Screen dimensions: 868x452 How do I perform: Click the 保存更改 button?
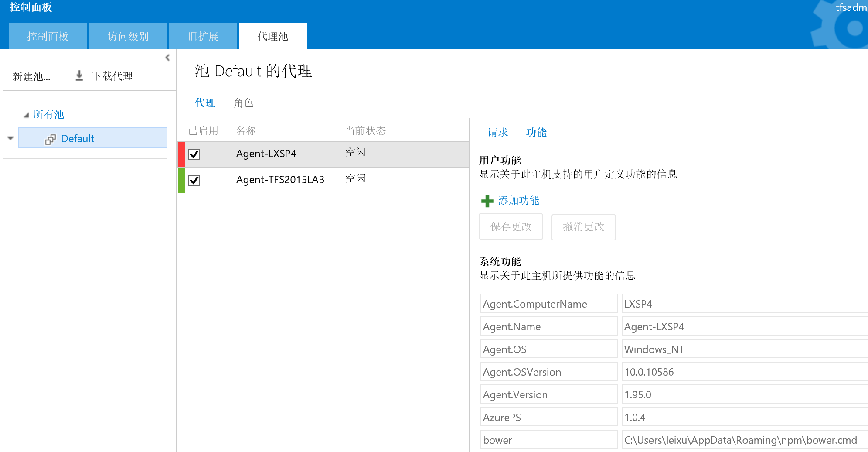pyautogui.click(x=511, y=227)
